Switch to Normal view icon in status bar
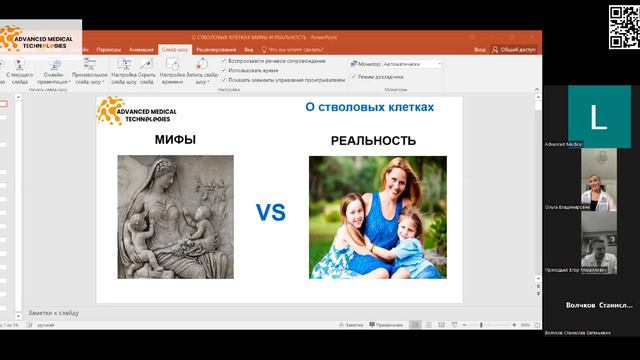Screen dimensions: 640x360 tap(416, 325)
